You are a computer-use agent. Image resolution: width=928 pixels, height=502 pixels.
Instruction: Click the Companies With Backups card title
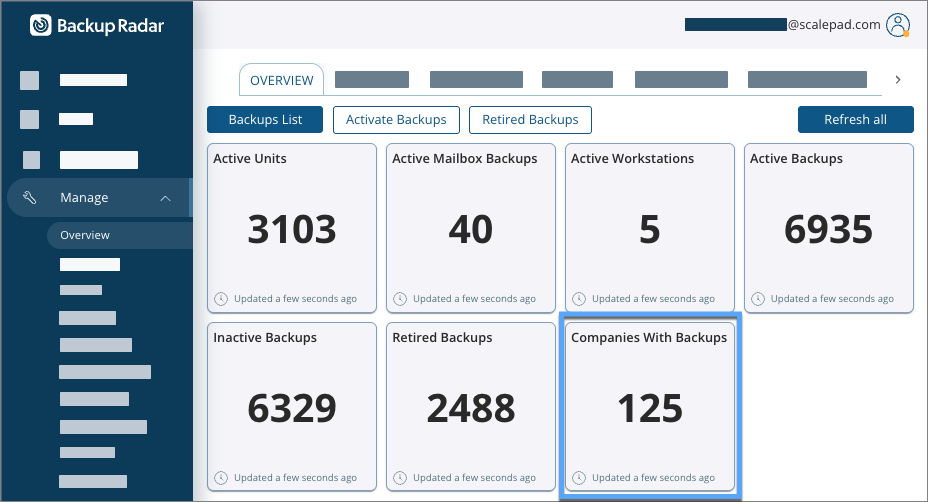pyautogui.click(x=649, y=337)
